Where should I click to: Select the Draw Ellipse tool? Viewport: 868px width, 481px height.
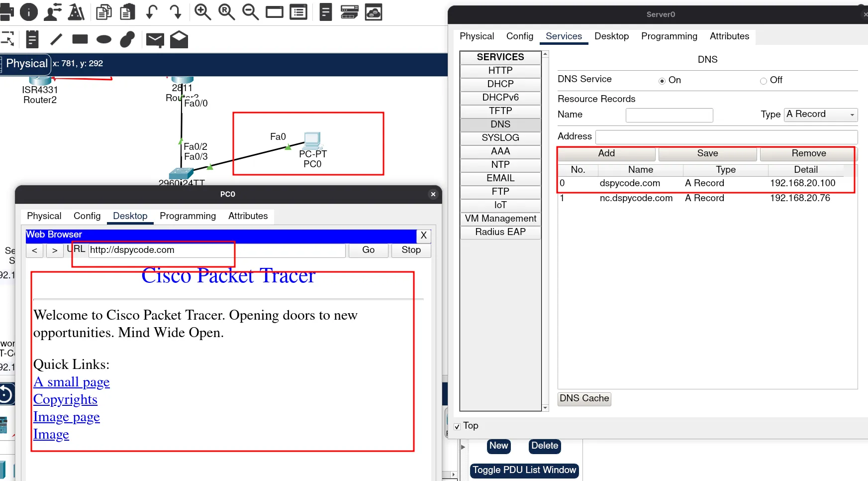pos(103,39)
